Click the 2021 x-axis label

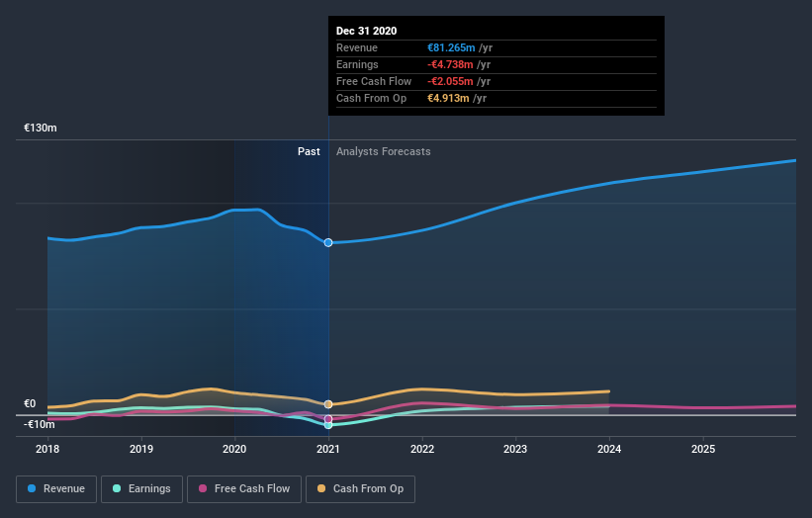pyautogui.click(x=328, y=449)
